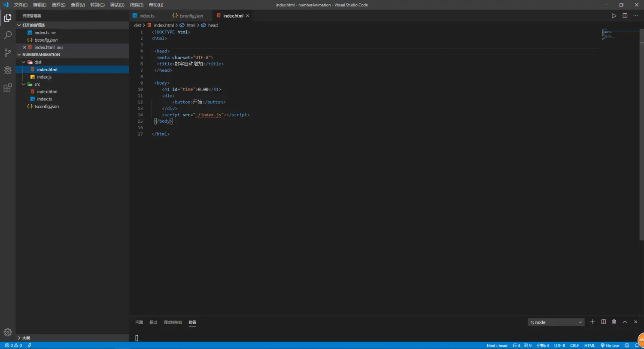
Task: Click the index.html breadcrumb segment
Action: pyautogui.click(x=164, y=25)
